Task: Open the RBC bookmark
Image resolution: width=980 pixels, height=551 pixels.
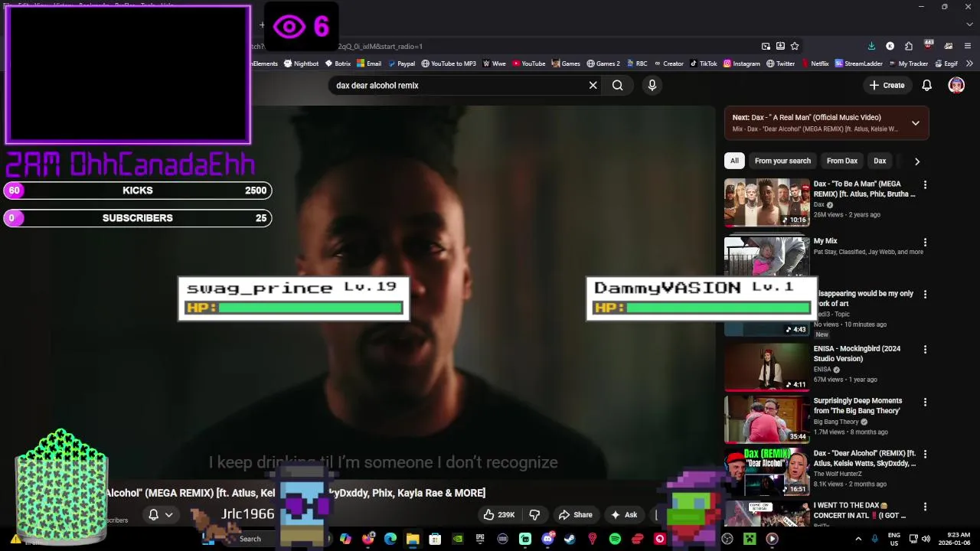Action: tap(637, 64)
